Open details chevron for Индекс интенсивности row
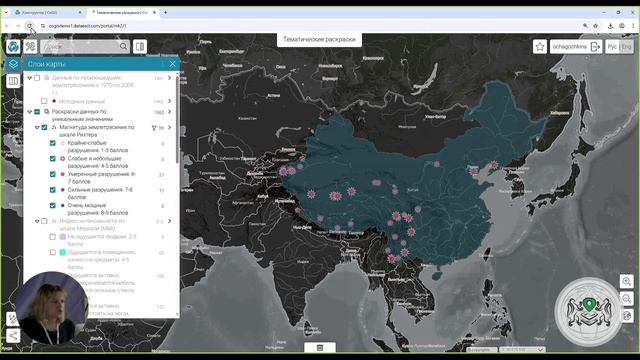 [169, 221]
